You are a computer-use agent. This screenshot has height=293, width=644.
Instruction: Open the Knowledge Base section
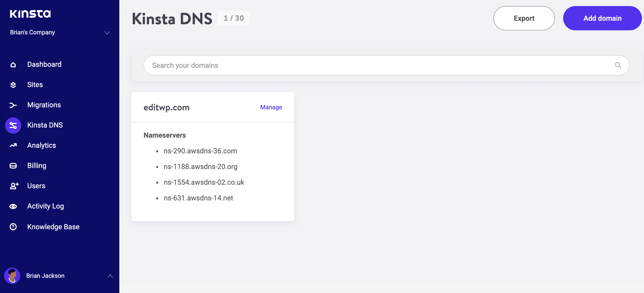point(53,226)
